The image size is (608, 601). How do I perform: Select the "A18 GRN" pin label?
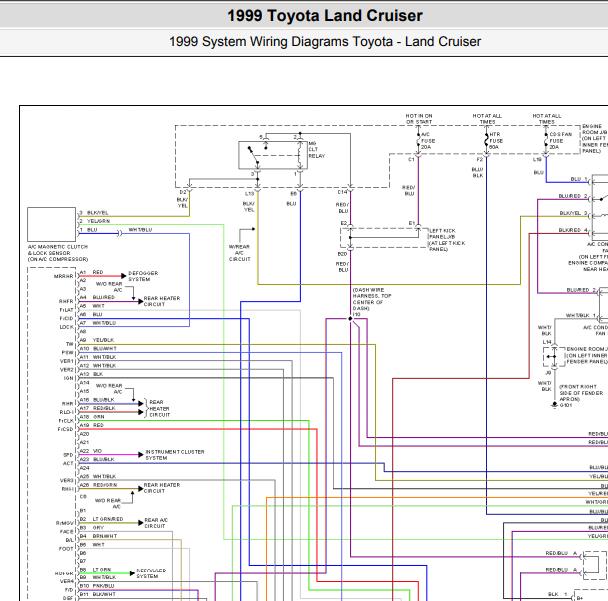point(92,417)
